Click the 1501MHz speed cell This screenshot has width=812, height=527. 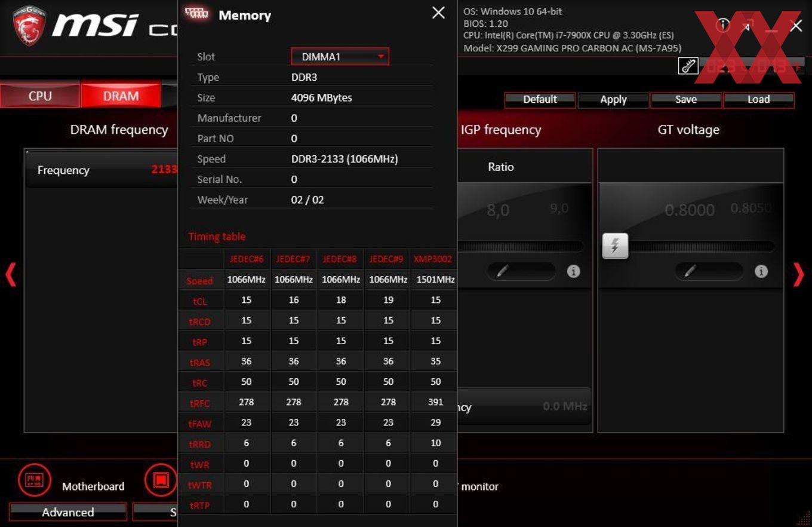[x=435, y=279]
